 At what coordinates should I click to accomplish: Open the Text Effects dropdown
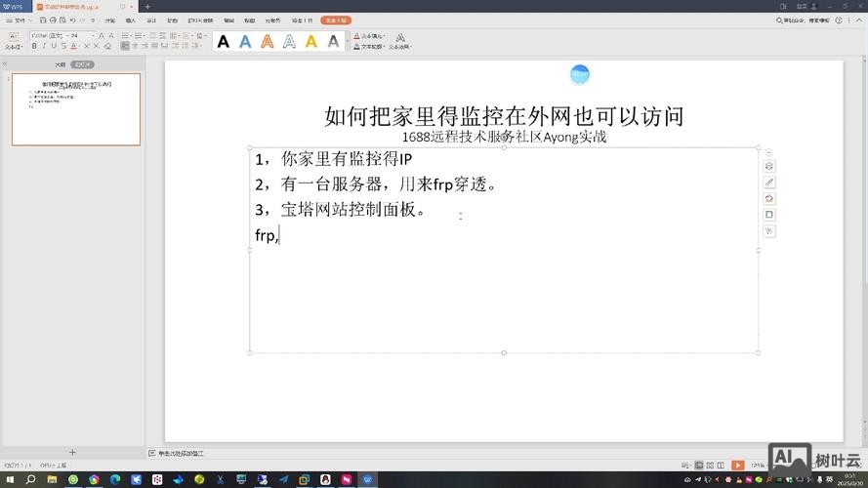pyautogui.click(x=399, y=42)
